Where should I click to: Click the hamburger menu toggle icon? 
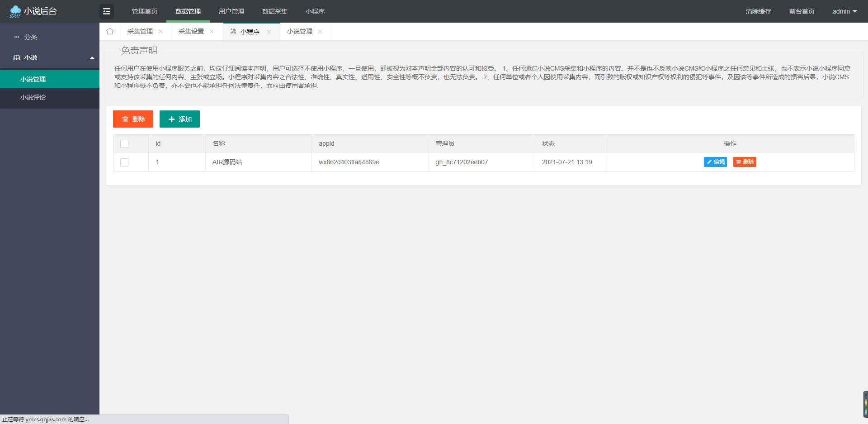coord(107,11)
